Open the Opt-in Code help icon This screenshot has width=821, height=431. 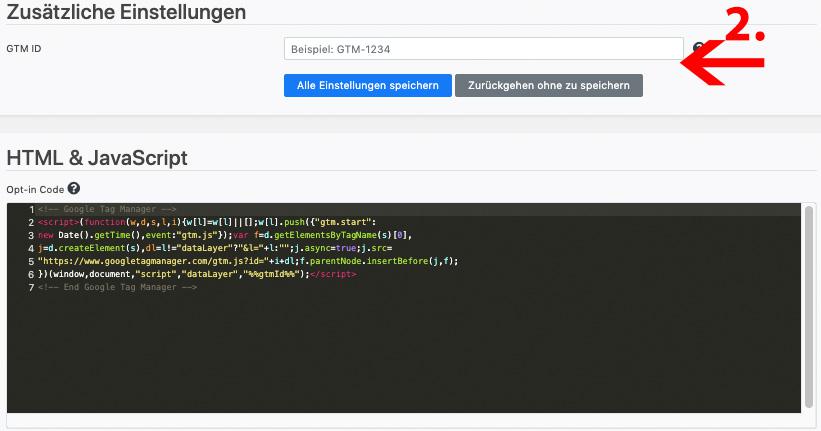[x=74, y=189]
